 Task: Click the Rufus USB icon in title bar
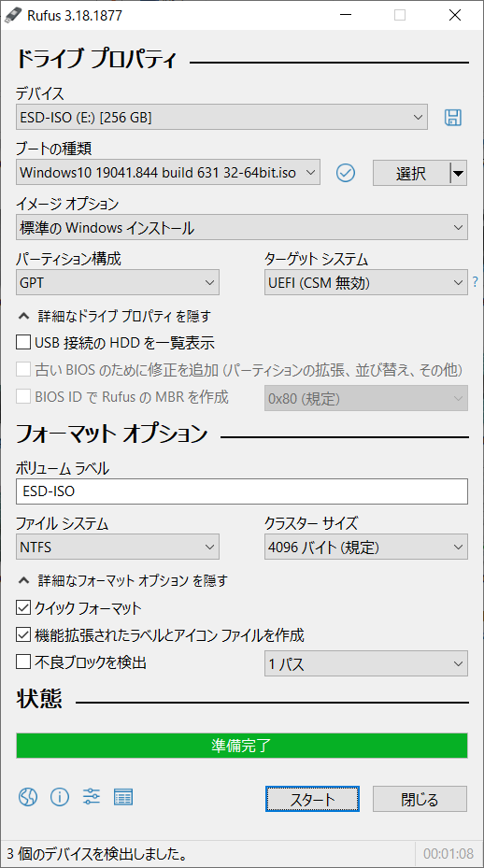[x=12, y=15]
